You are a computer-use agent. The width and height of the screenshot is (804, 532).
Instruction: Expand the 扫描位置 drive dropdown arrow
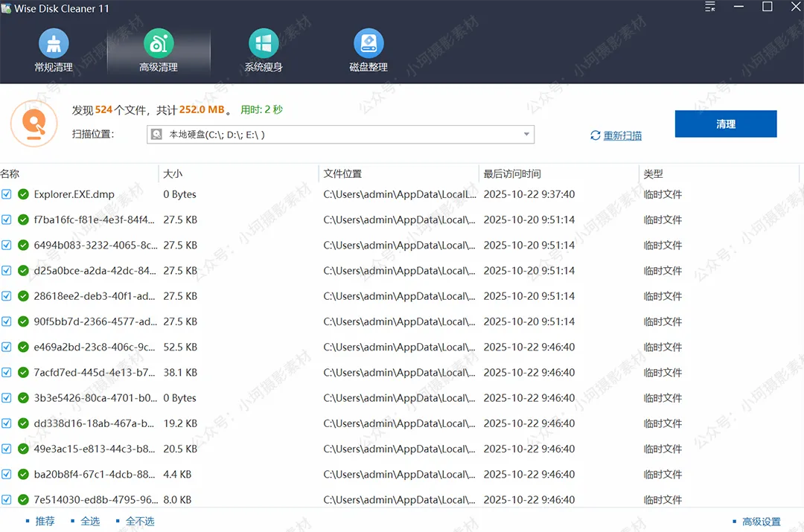point(526,134)
